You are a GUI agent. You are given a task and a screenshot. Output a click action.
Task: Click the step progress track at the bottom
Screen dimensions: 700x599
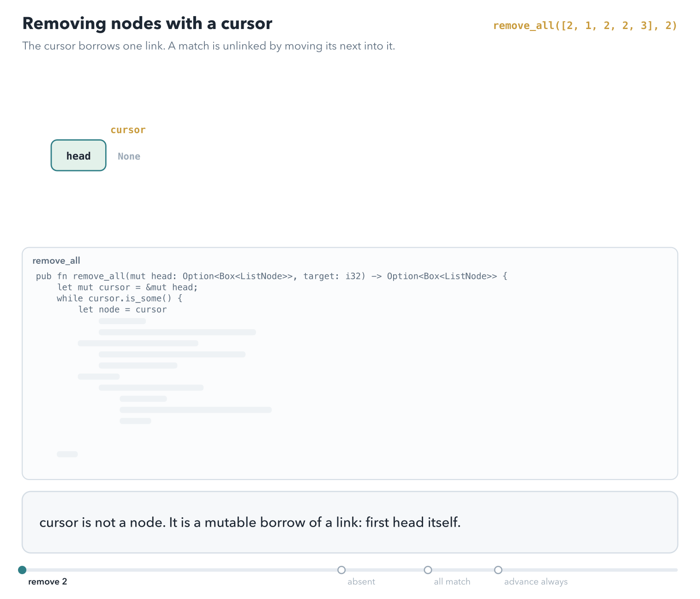coord(350,570)
